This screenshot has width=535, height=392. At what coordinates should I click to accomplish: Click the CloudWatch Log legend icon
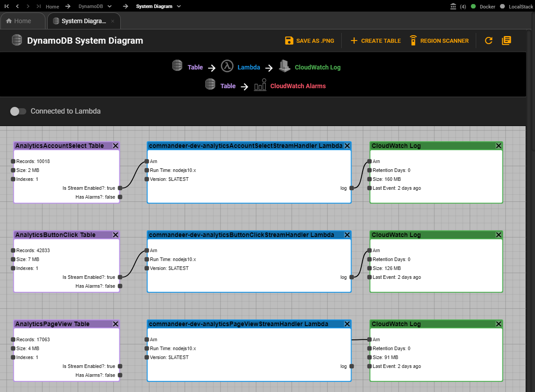pos(285,66)
